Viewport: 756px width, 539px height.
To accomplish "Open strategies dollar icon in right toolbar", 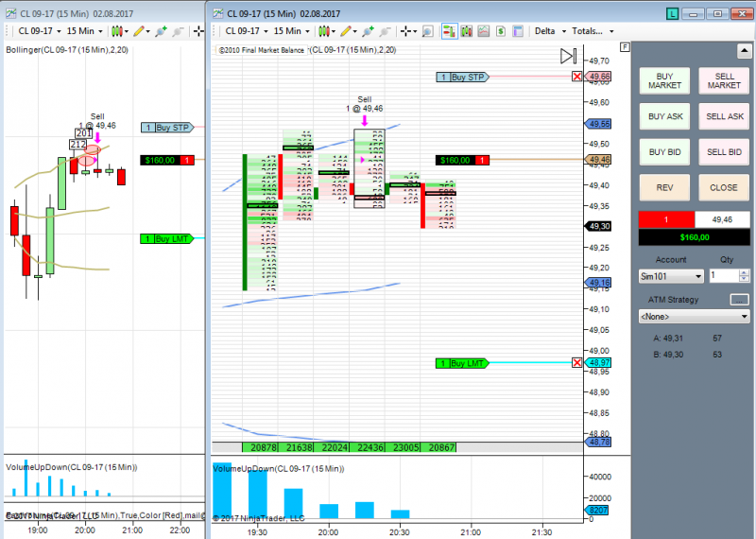I will pyautogui.click(x=501, y=31).
